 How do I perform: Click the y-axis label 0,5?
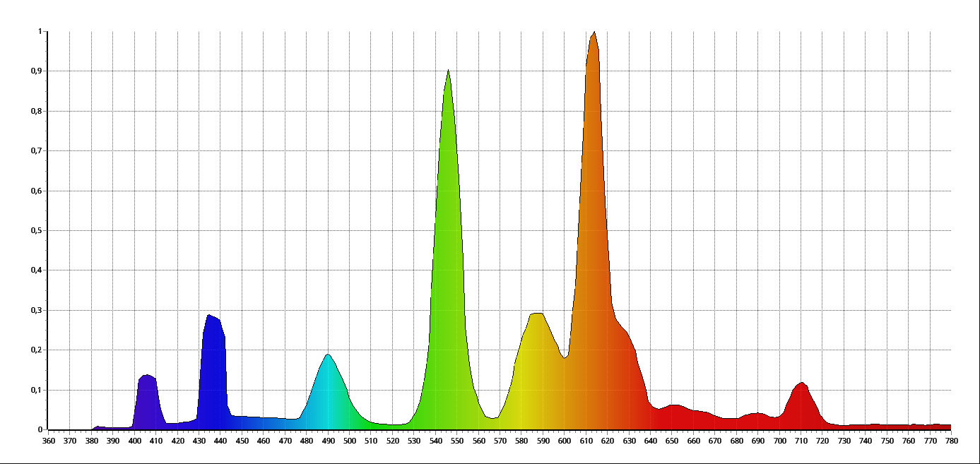37,231
